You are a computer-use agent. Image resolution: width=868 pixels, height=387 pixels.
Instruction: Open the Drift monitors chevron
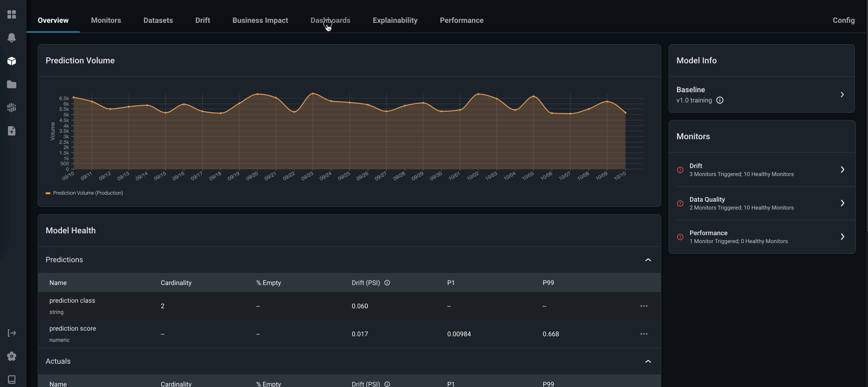pos(842,170)
